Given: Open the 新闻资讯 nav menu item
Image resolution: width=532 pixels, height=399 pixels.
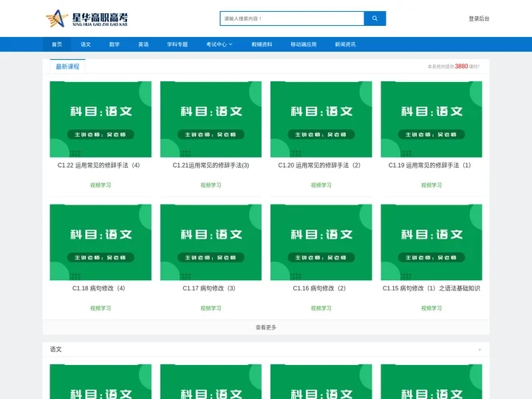Looking at the screenshot, I should (x=345, y=44).
